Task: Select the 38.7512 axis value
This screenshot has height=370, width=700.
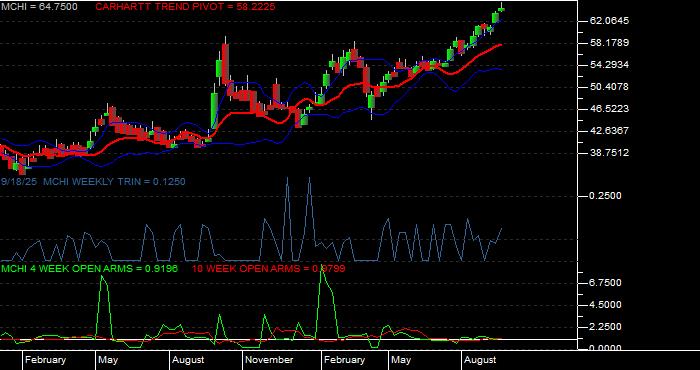Action: pos(608,153)
